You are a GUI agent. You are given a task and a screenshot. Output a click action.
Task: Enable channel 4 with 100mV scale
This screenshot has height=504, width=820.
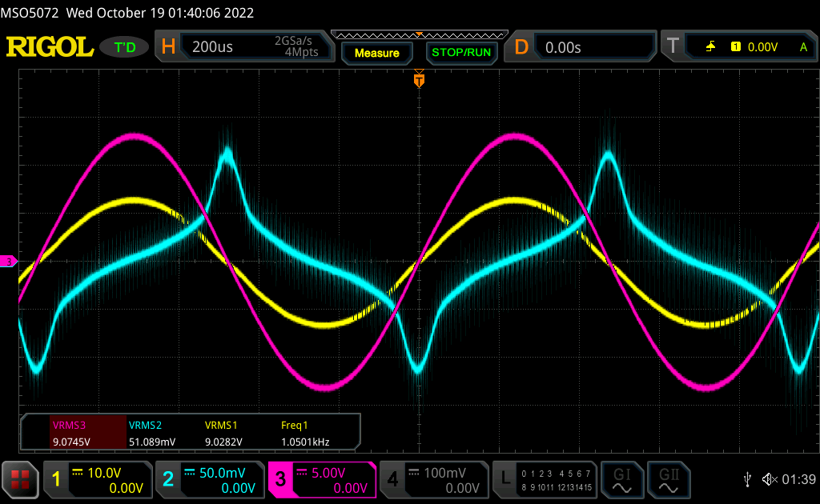click(x=433, y=479)
